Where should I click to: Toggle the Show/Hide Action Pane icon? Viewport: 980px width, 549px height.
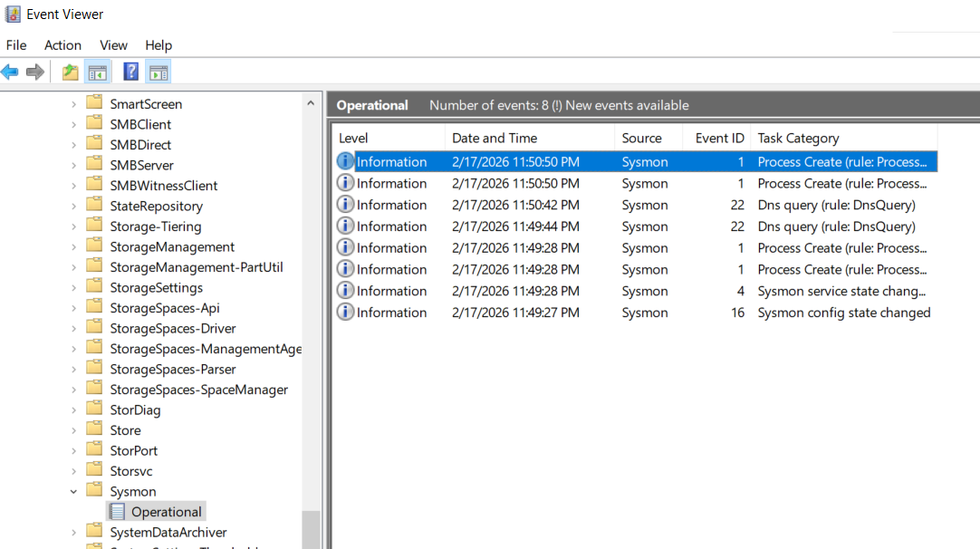coord(158,72)
